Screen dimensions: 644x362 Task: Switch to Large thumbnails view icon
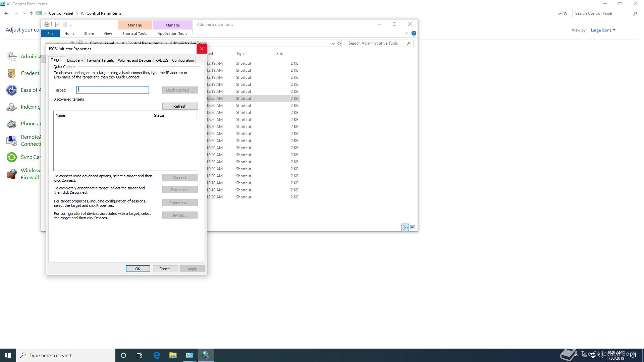click(413, 227)
